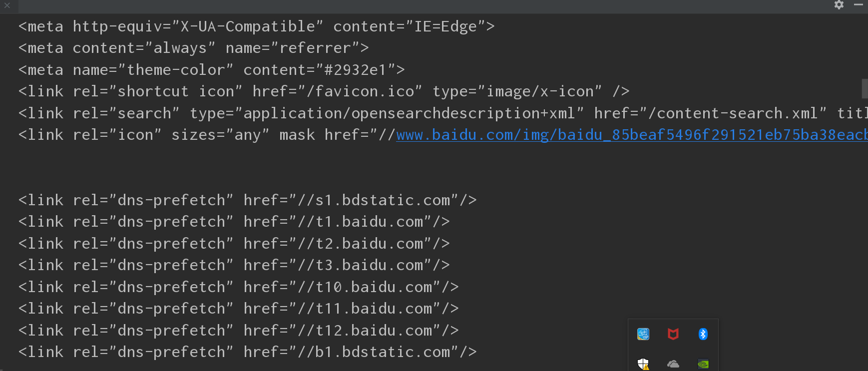Open the Windows Security warning icon
The image size is (868, 371).
(643, 364)
